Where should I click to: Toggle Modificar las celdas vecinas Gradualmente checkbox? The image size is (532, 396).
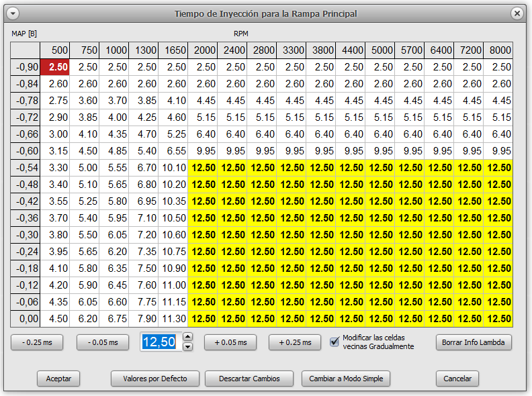pyautogui.click(x=335, y=342)
